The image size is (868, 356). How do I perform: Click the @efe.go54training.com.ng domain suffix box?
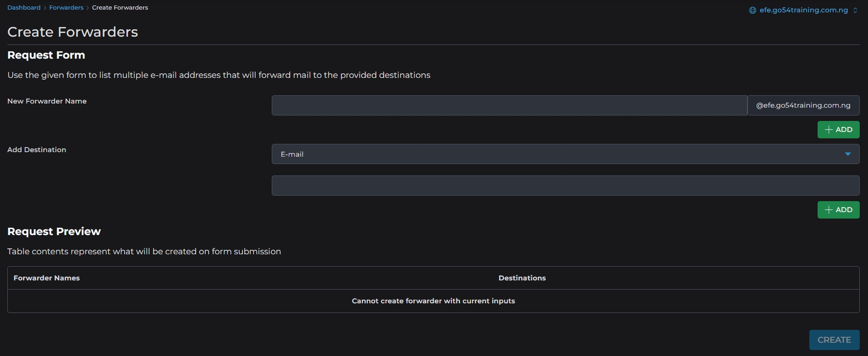click(803, 105)
